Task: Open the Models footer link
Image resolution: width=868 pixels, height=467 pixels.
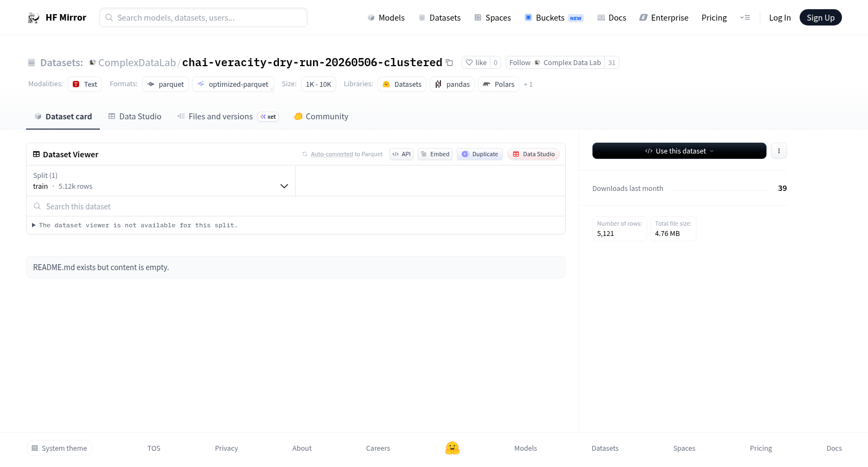Action: (526, 448)
